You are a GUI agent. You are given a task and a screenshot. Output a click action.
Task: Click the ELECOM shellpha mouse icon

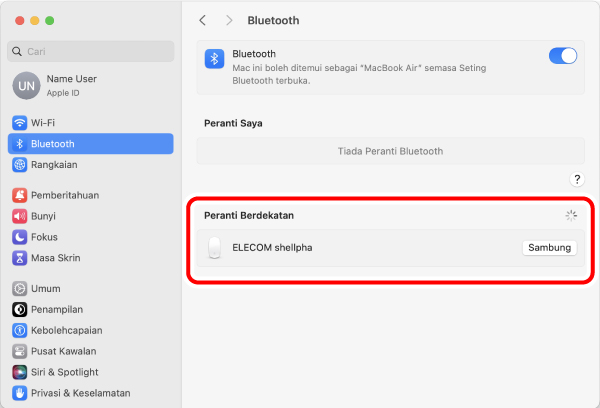(x=214, y=248)
